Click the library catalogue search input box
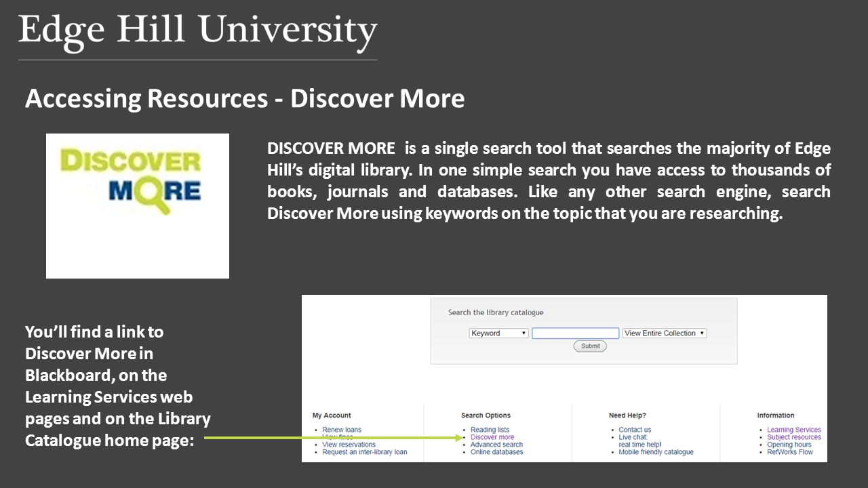This screenshot has width=868, height=488. pos(575,333)
